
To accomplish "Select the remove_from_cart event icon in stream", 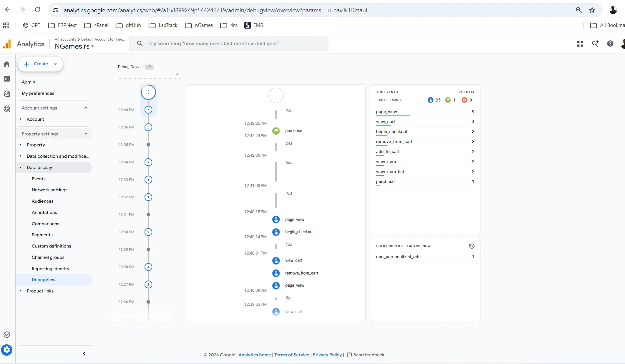I will (276, 273).
